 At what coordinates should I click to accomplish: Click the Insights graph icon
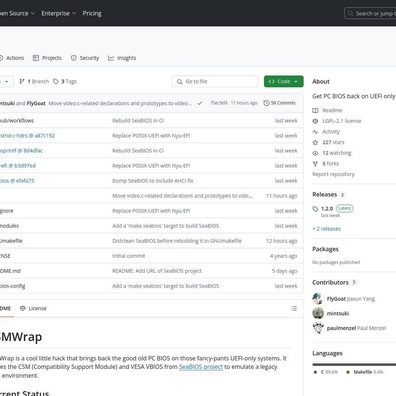point(111,58)
